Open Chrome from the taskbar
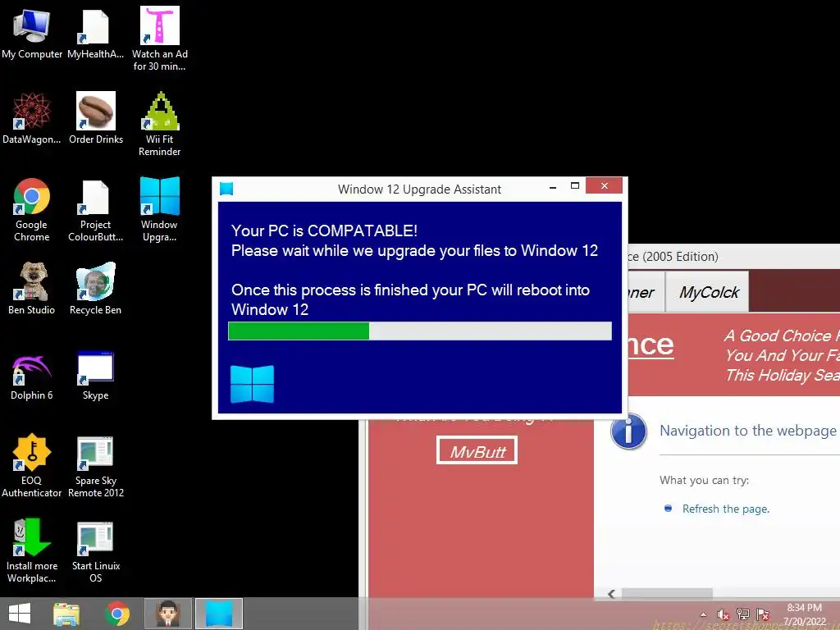 pyautogui.click(x=117, y=614)
